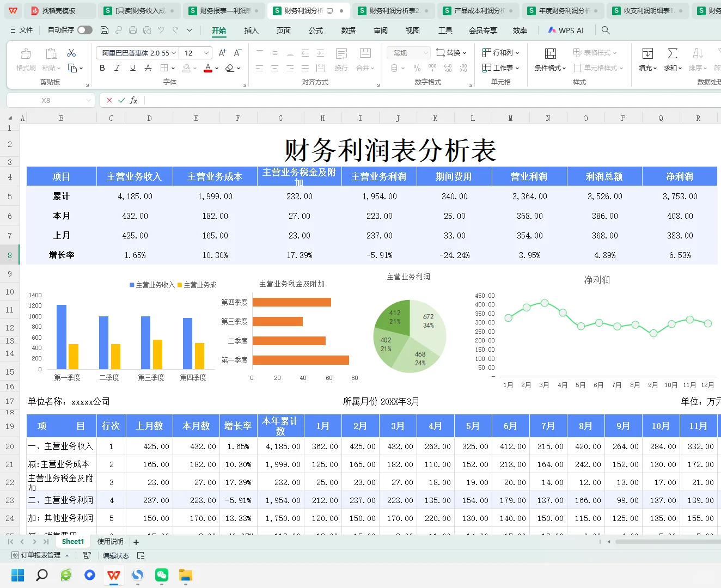
Task: Click the percent style icon
Action: [x=417, y=68]
